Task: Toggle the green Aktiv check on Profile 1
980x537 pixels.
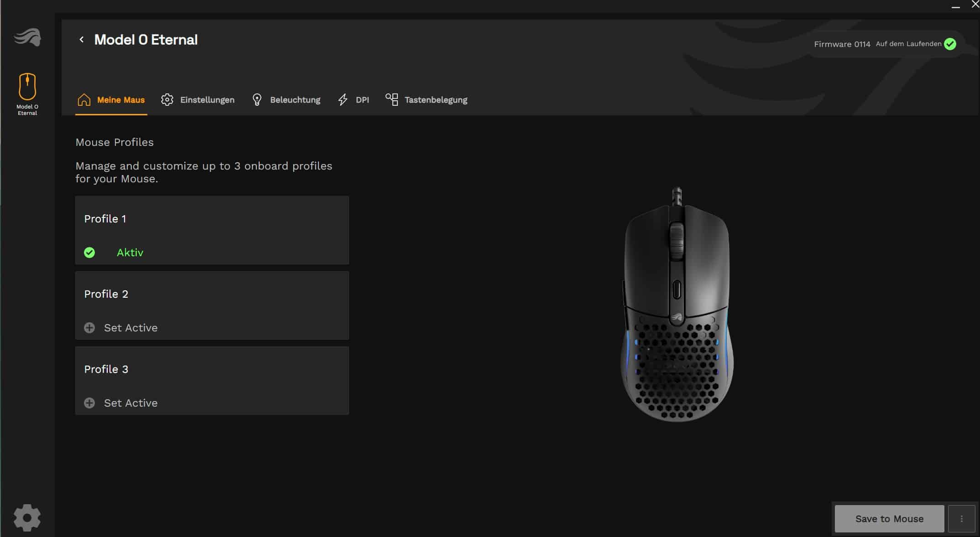Action: [x=89, y=253]
